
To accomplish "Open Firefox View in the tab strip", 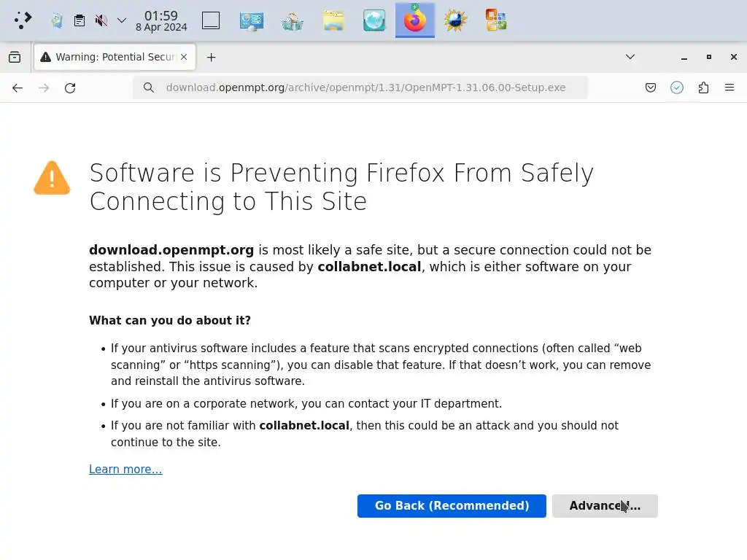I will [15, 57].
